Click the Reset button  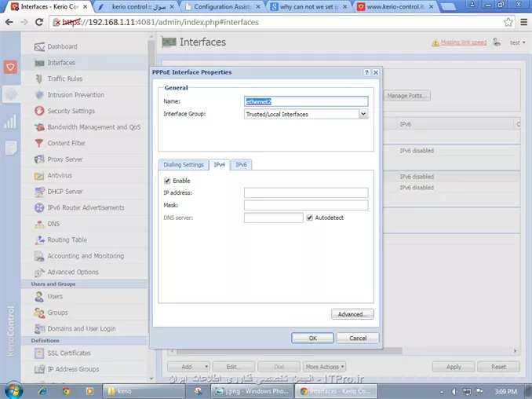pos(498,367)
